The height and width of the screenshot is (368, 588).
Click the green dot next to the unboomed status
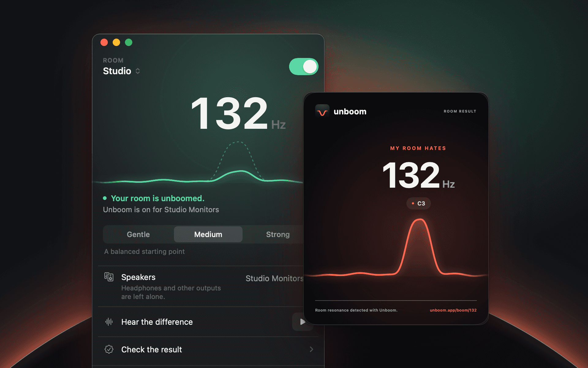click(x=105, y=198)
